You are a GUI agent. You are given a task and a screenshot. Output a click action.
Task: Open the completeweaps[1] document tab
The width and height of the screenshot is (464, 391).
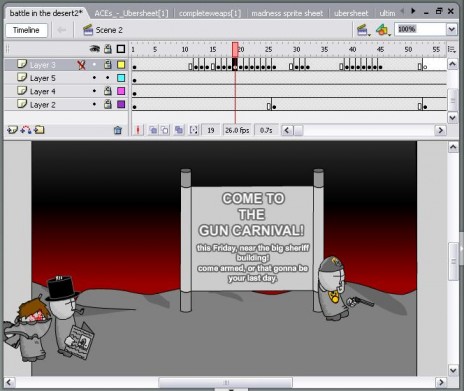click(x=210, y=13)
